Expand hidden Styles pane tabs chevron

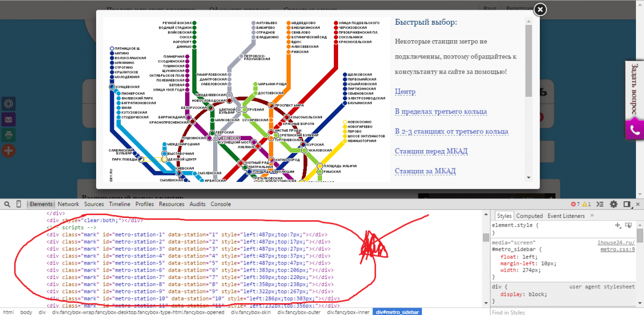592,216
